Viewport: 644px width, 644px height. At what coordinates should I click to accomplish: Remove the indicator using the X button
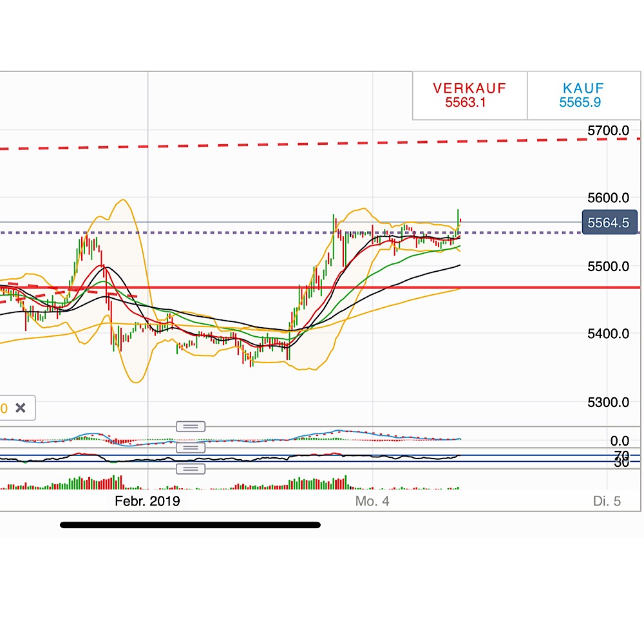pyautogui.click(x=21, y=408)
